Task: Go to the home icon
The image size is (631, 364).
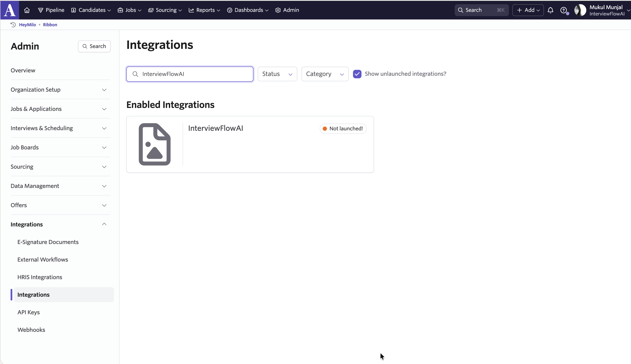Action: tap(27, 10)
